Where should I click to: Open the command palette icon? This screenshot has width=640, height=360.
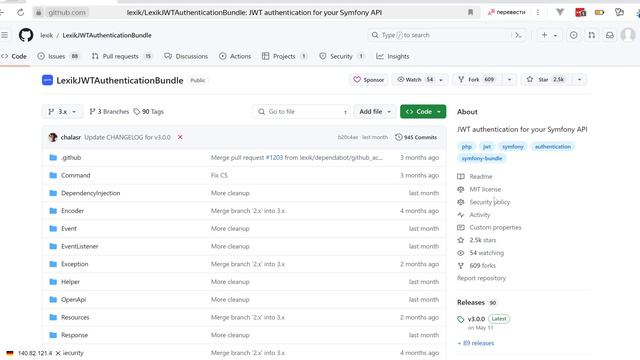click(518, 35)
